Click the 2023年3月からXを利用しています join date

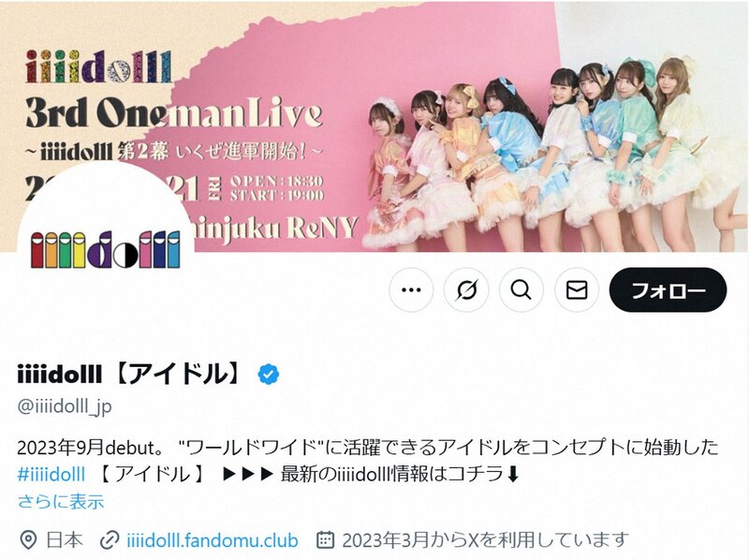(484, 540)
